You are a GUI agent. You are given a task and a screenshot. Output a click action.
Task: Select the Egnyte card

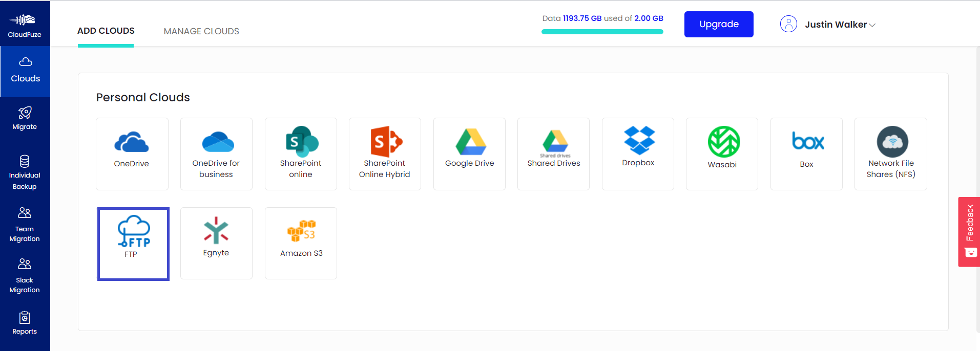pos(216,243)
